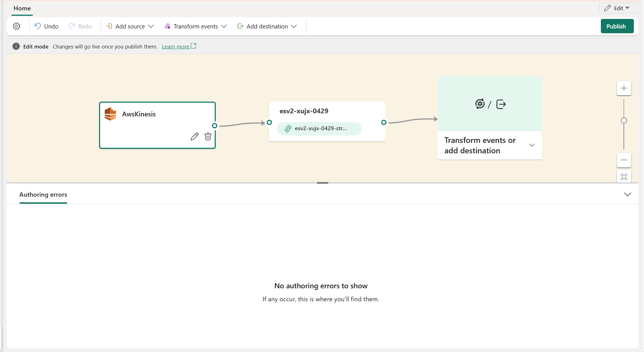Click the transform events icon in green tile
Screen dimensions: 644x352
click(x=480, y=104)
